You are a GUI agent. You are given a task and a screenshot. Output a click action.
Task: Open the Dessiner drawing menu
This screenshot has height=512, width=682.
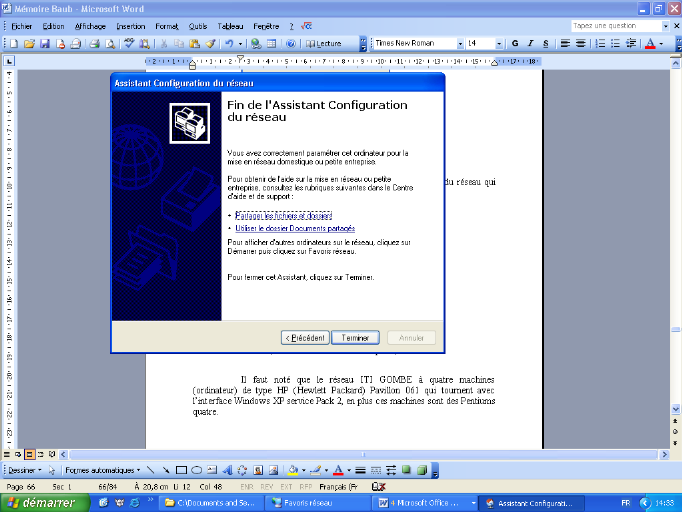(24, 470)
